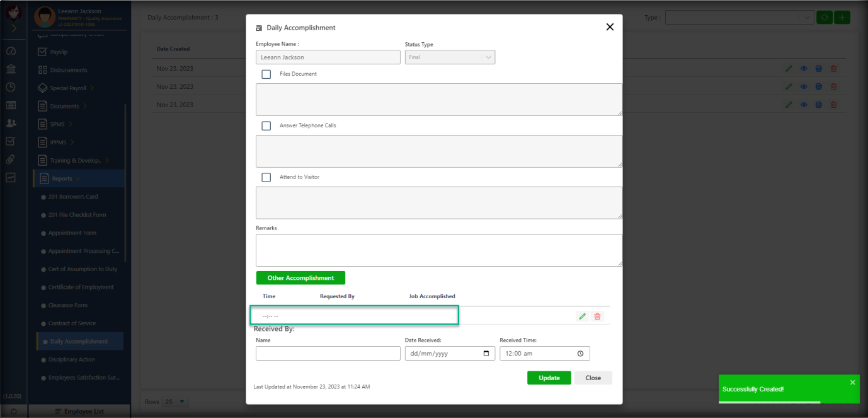This screenshot has width=868, height=418.
Task: Click the Remarks text area
Action: click(x=438, y=250)
